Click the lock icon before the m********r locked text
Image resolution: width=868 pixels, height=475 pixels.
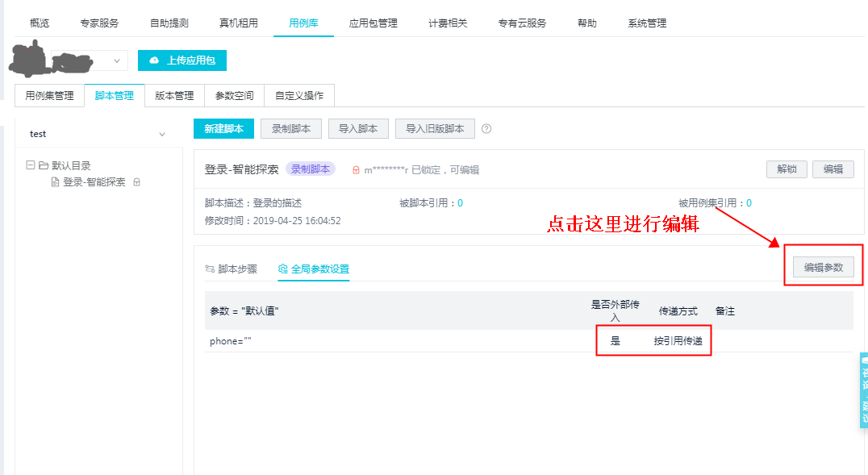pyautogui.click(x=356, y=169)
